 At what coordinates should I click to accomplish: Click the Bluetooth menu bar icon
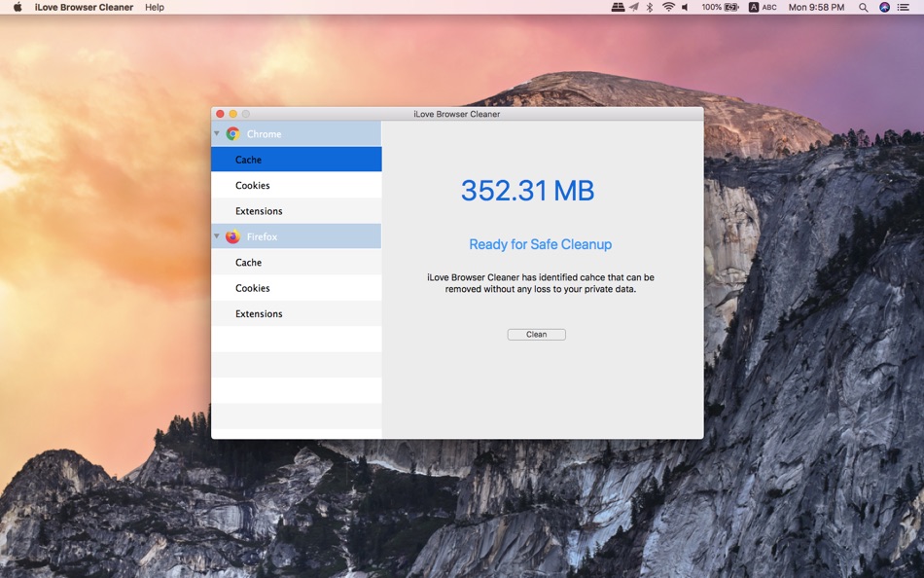point(650,7)
